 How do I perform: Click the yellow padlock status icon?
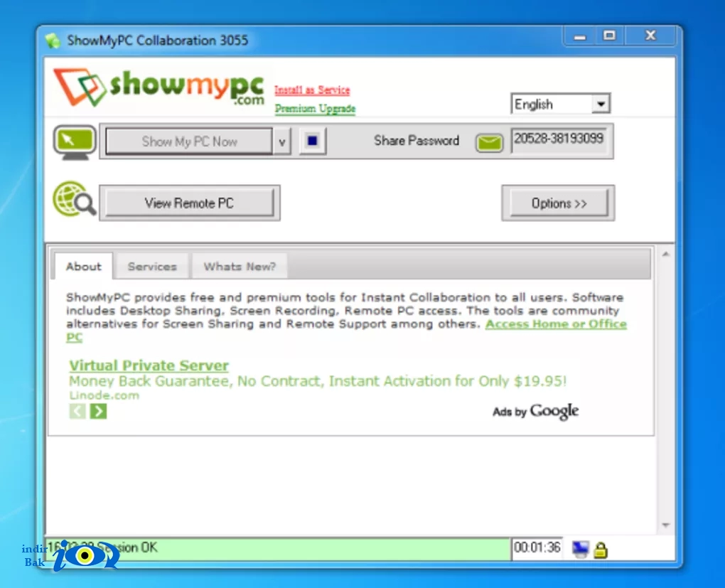click(x=600, y=550)
